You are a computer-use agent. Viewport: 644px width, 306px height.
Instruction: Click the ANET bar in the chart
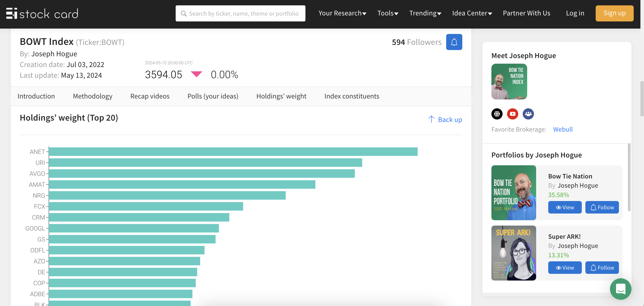[x=232, y=151]
